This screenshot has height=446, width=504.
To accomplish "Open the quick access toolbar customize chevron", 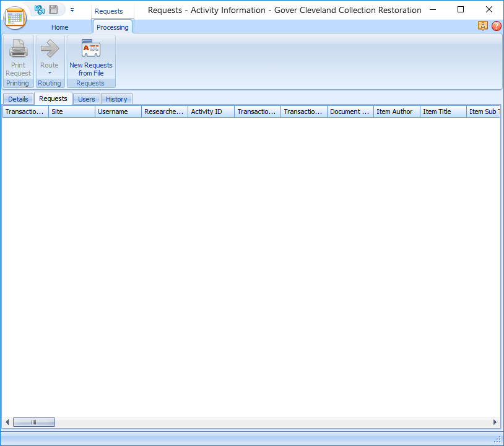I will (x=71, y=10).
